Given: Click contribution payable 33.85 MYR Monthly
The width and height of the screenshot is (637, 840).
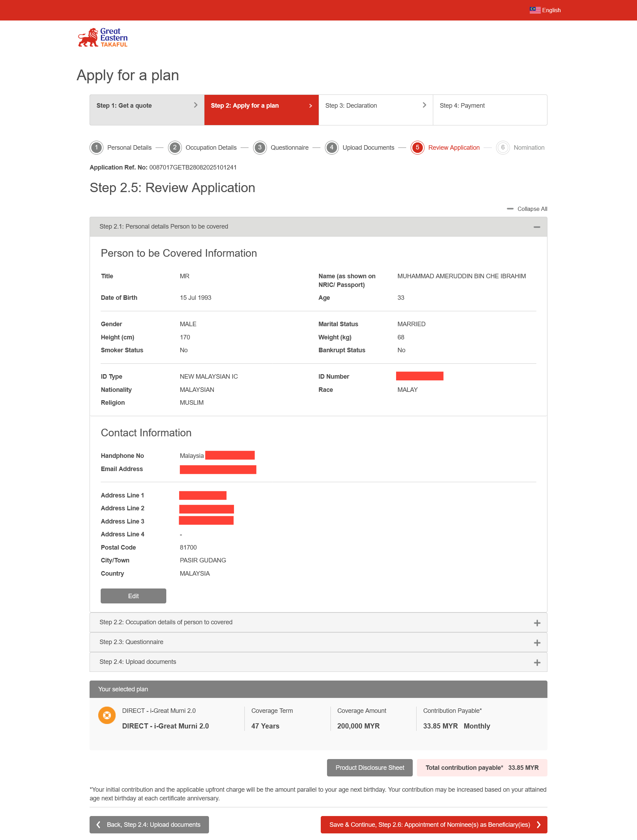Looking at the screenshot, I should tap(456, 726).
